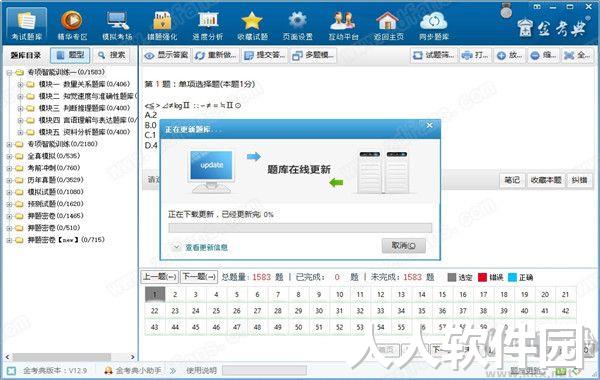The width and height of the screenshot is (600, 380).
Task: Expand the 押题密卷(0/510) node
Action: [9, 228]
